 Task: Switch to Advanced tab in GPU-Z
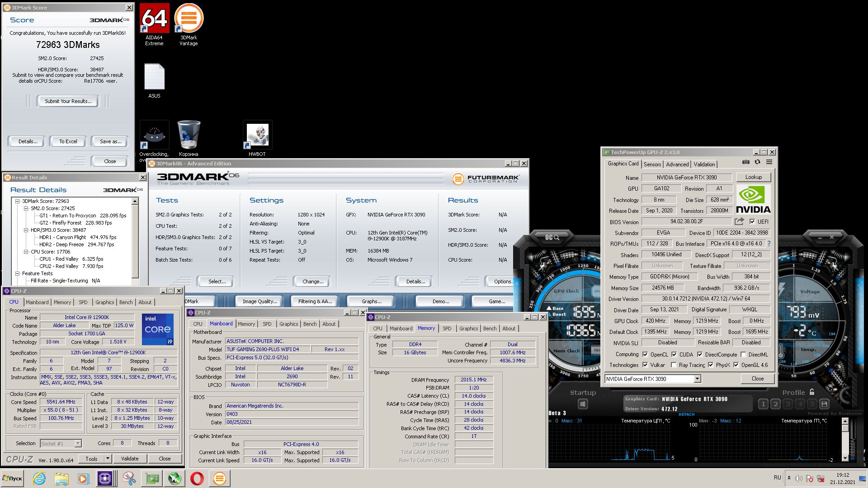(x=677, y=164)
